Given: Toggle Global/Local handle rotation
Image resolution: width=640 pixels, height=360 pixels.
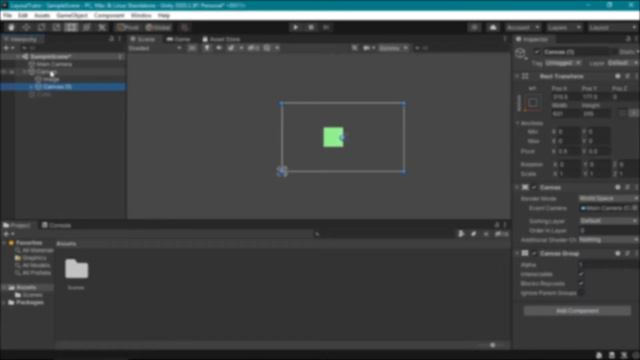Looking at the screenshot, I should (158, 27).
